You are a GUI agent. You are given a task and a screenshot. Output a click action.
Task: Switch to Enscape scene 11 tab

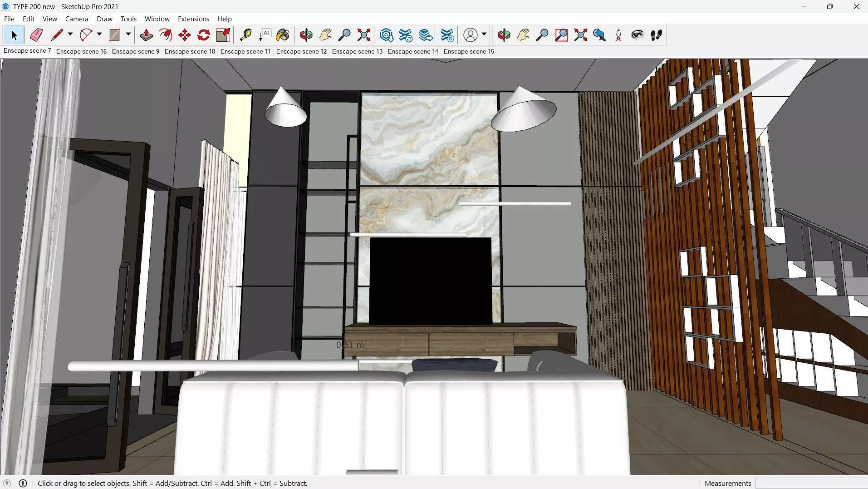click(x=245, y=51)
